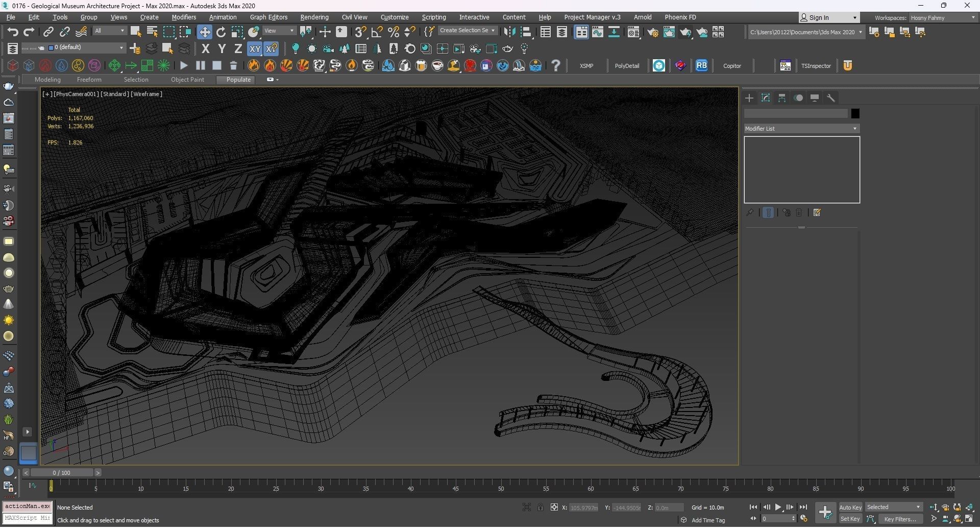The width and height of the screenshot is (980, 531).
Task: Click the RB plugin icon
Action: point(701,65)
